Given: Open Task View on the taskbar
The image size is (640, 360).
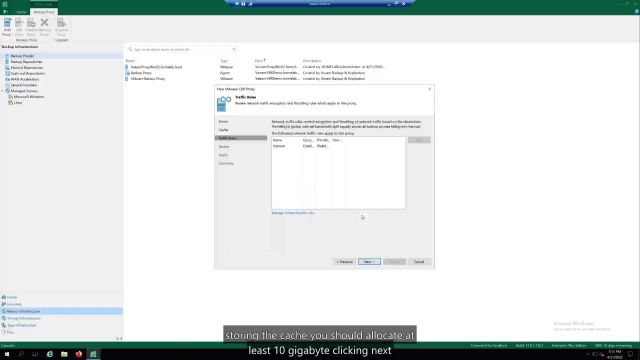Looking at the screenshot, I should click(35, 354).
